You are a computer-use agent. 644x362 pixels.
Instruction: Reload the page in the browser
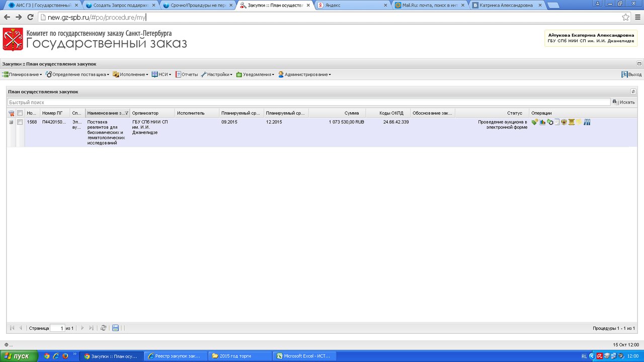(x=30, y=17)
